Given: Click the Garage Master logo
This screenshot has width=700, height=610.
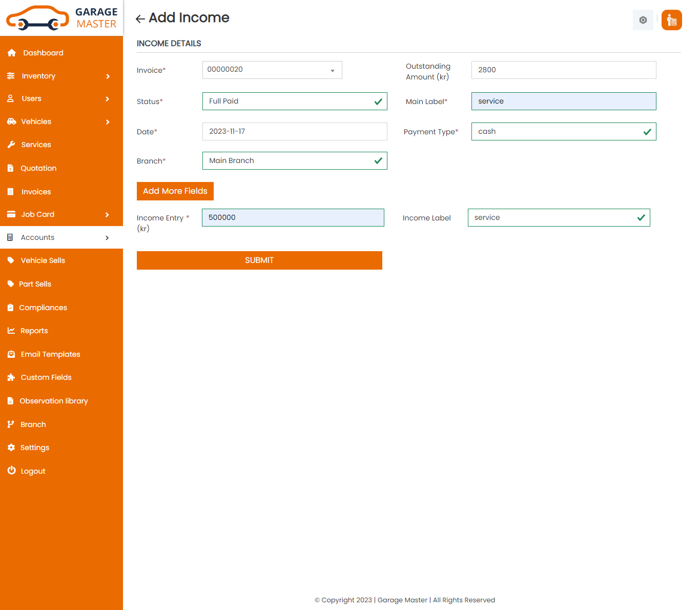Looking at the screenshot, I should [x=61, y=18].
